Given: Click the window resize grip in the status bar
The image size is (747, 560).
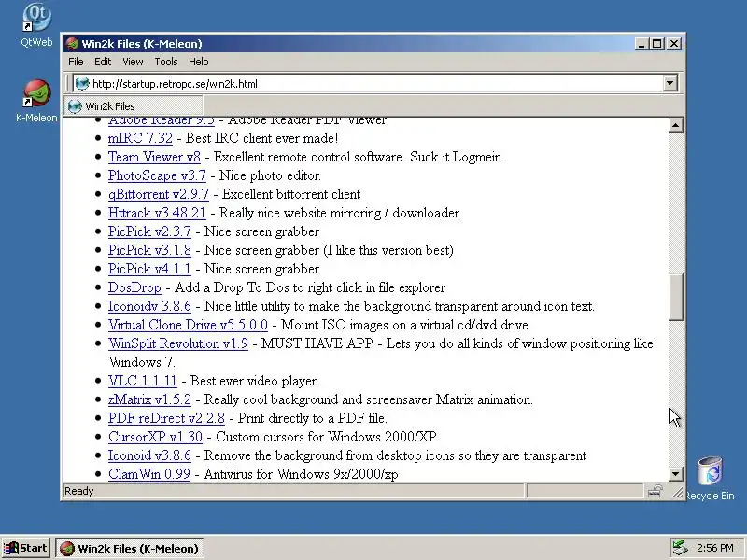Looking at the screenshot, I should (677, 493).
